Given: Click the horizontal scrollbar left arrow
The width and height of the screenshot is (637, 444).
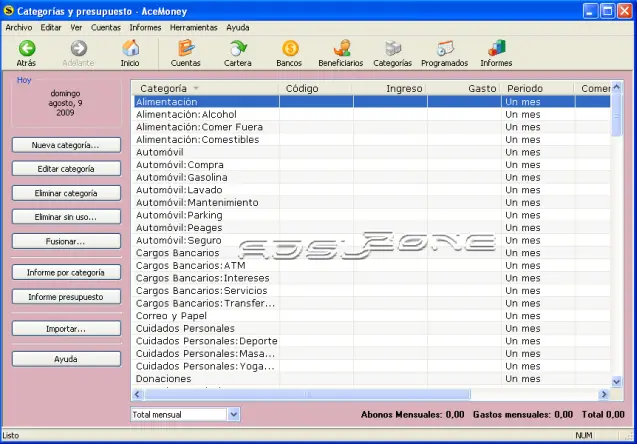Looking at the screenshot, I should point(137,394).
